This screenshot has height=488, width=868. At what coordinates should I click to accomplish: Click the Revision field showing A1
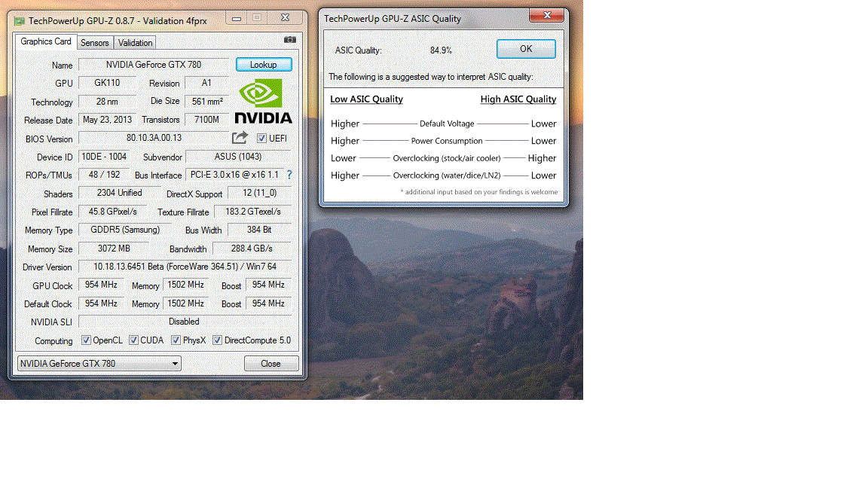pyautogui.click(x=206, y=83)
